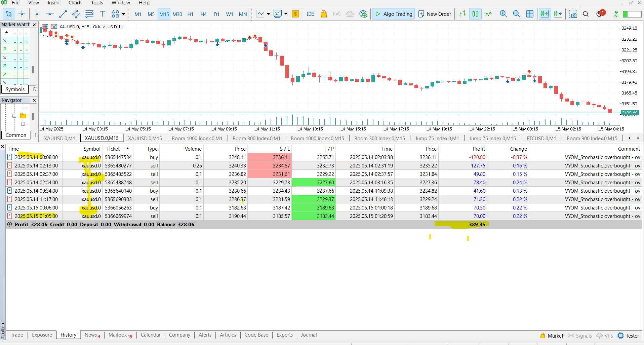Image resolution: width=644 pixels, height=345 pixels.
Task: Open the IDE MetaEditor
Action: point(311,14)
